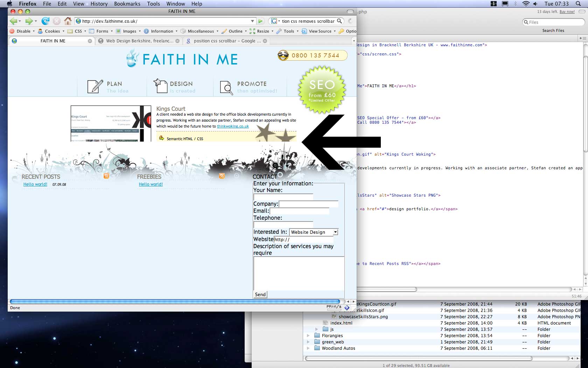588x368 pixels.
Task: Click the browser's horizontal scrollbar
Action: [175, 301]
